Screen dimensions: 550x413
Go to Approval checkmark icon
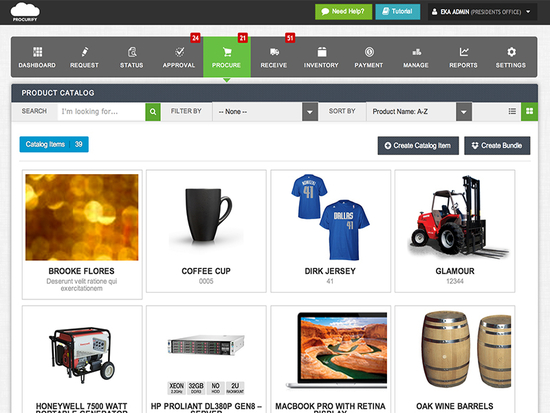(x=179, y=52)
